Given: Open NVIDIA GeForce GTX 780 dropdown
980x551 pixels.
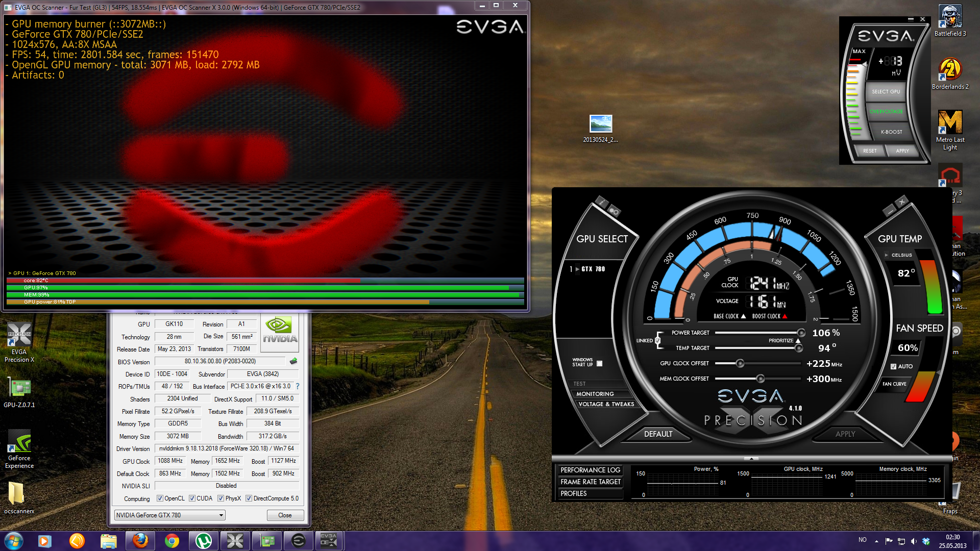Looking at the screenshot, I should tap(170, 515).
